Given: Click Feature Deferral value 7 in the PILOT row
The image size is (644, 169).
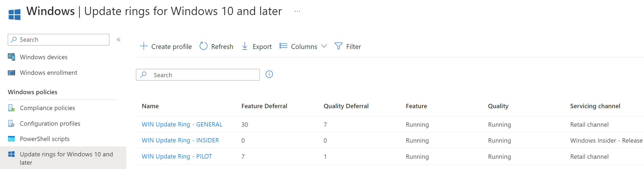Looking at the screenshot, I should (x=243, y=157).
